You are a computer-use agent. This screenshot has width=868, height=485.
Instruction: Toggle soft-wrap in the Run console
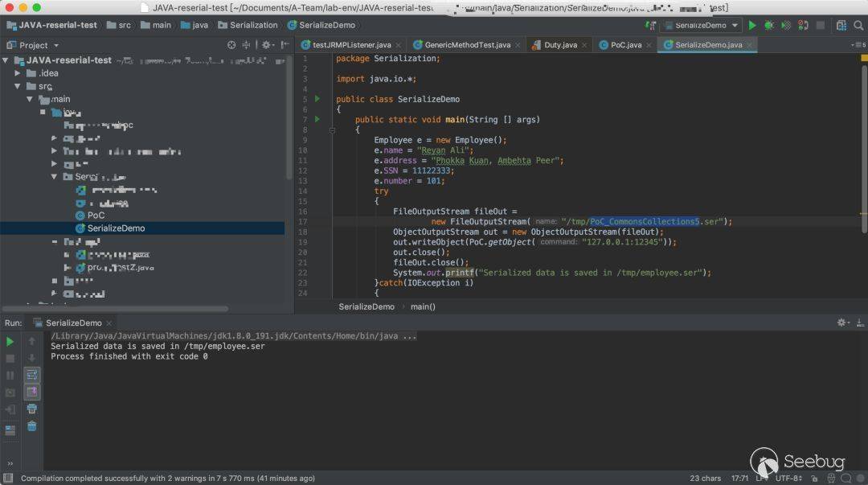pos(32,375)
